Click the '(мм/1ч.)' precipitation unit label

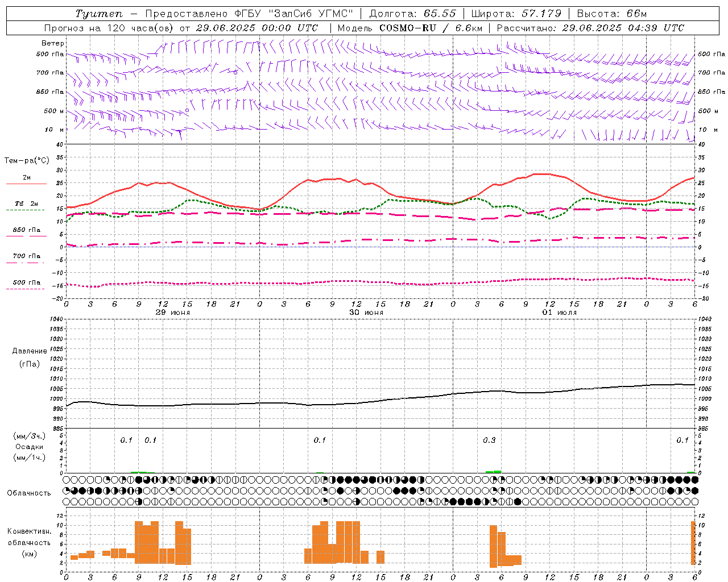(x=30, y=458)
